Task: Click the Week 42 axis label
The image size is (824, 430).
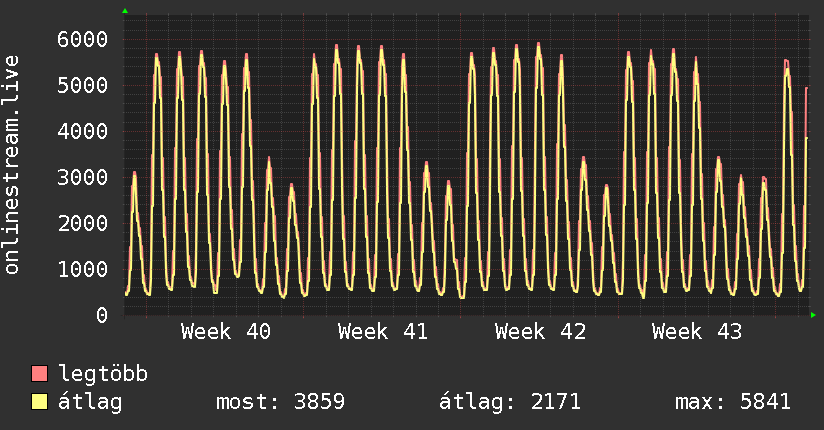Action: tap(540, 332)
